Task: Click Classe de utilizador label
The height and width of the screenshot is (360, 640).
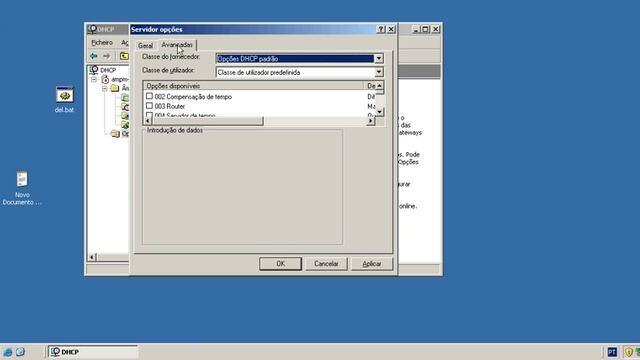Action: click(x=168, y=70)
